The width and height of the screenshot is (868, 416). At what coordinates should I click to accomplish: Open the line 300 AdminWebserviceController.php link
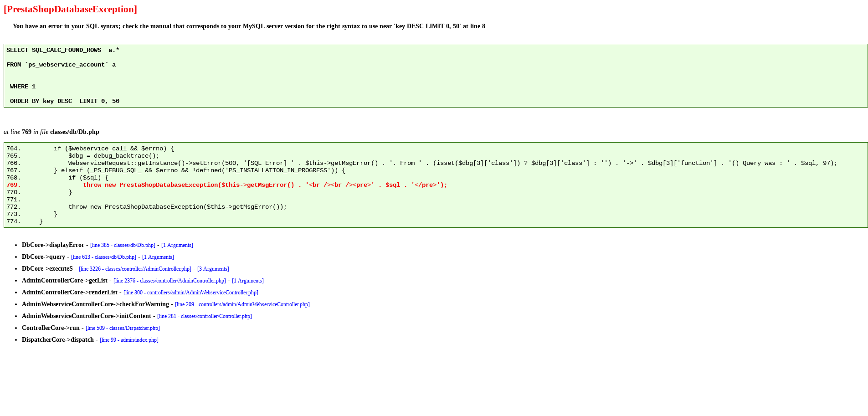point(190,292)
